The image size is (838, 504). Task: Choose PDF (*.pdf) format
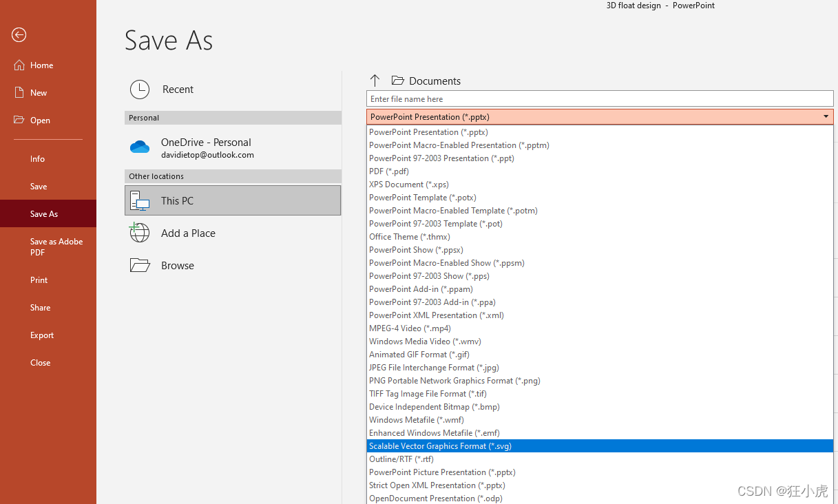pyautogui.click(x=600, y=171)
